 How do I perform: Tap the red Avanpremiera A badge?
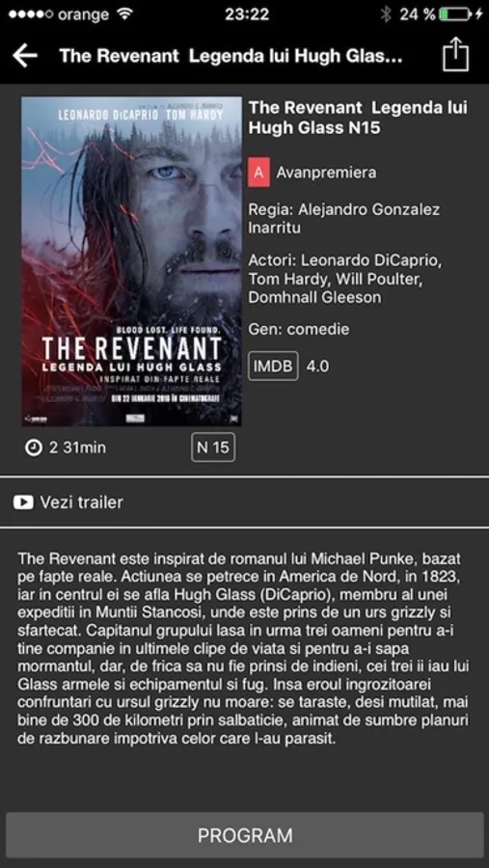tap(259, 173)
